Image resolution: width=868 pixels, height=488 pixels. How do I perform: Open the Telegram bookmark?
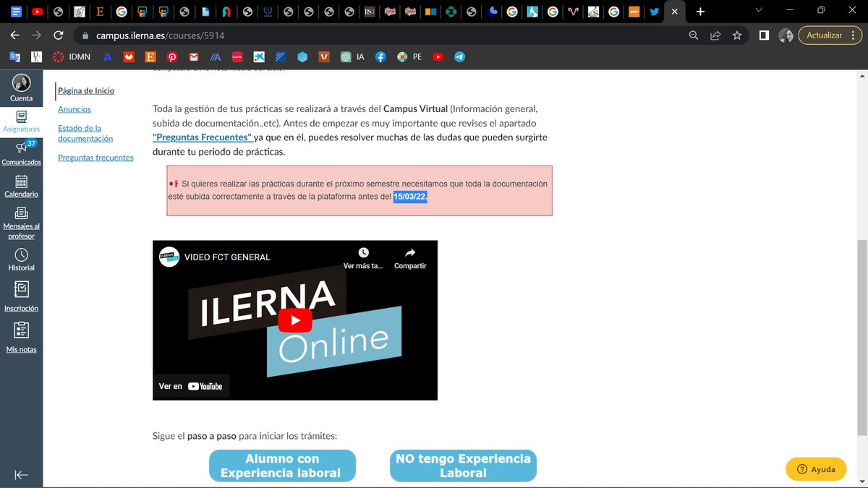pyautogui.click(x=459, y=56)
